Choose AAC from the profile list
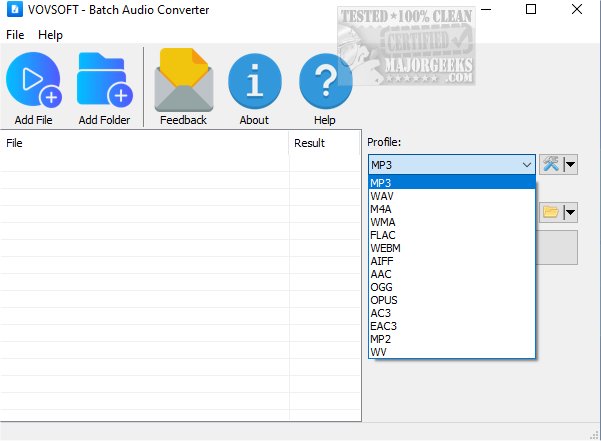This screenshot has width=601, height=441. (452, 274)
